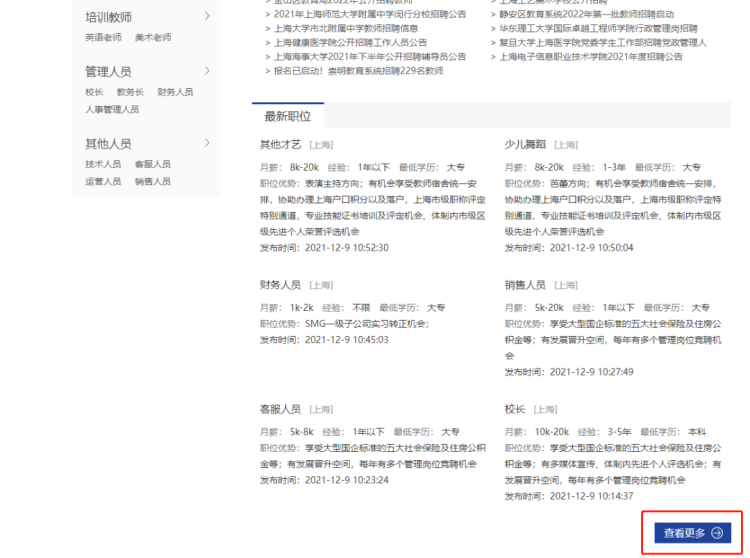Select 人事管理人员 in the sidebar
The image size is (750, 558).
(112, 109)
